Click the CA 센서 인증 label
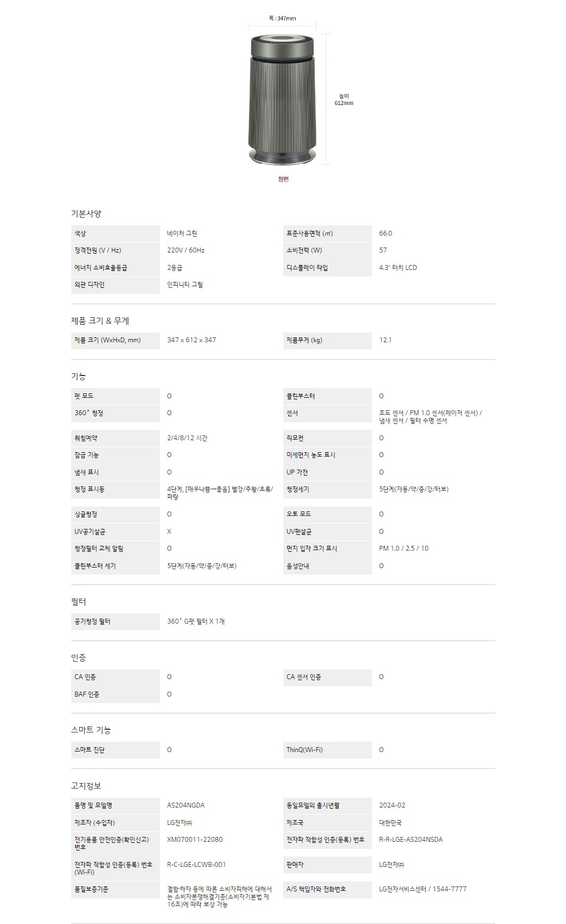566x924 pixels. [304, 677]
